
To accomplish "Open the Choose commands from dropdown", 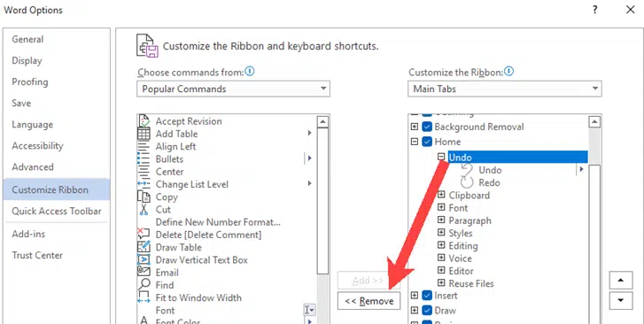I will point(233,89).
